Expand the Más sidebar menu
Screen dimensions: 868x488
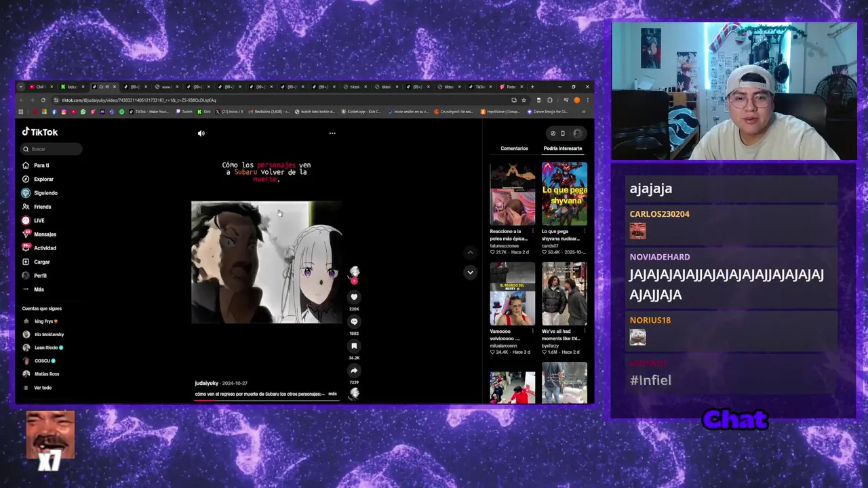click(x=33, y=289)
